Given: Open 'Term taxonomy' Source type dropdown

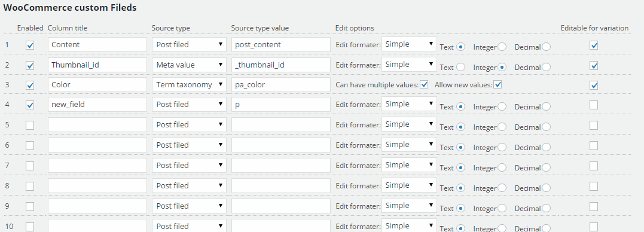Looking at the screenshot, I should coord(189,84).
